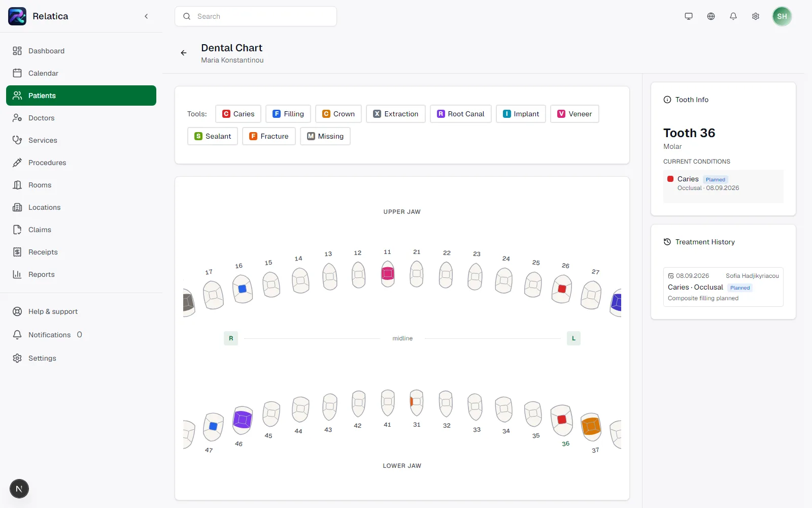Select tooth 16 with the blue filling
Viewport: 812px width, 508px height.
(243, 289)
